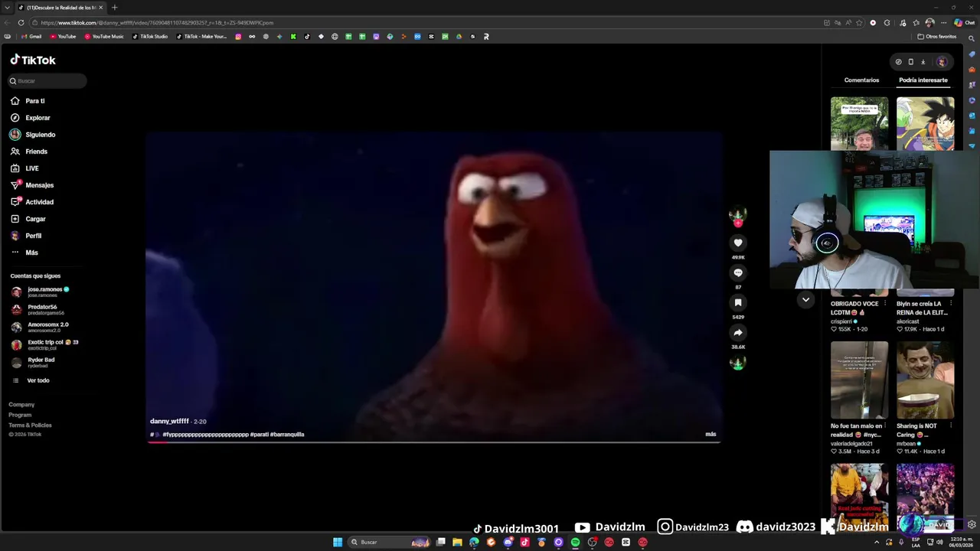This screenshot has height=551, width=980.
Task: Share the video with arrow icon
Action: (x=738, y=332)
